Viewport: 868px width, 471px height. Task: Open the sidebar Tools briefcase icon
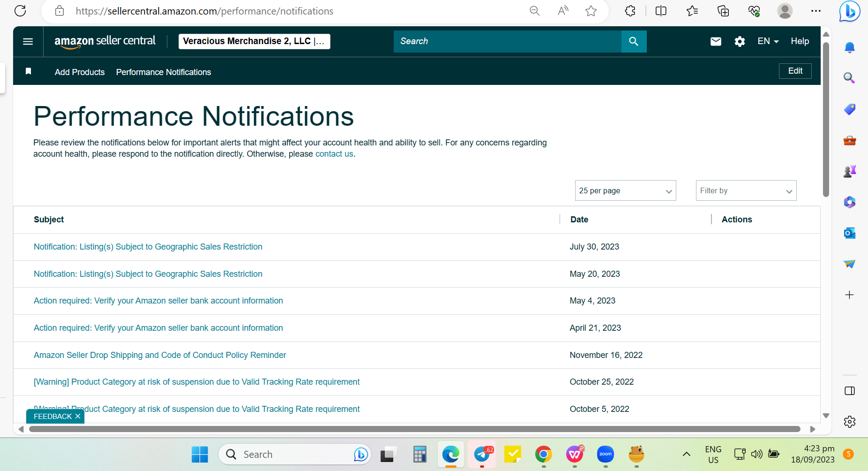850,140
